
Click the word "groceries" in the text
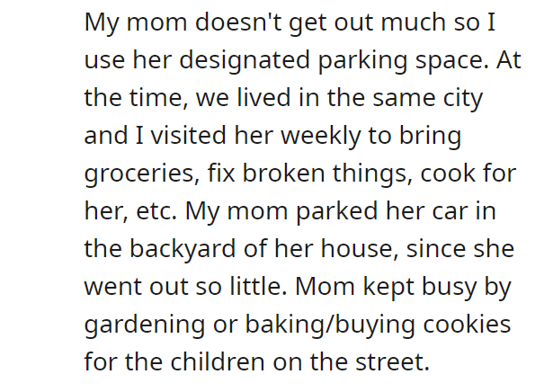click(x=139, y=174)
